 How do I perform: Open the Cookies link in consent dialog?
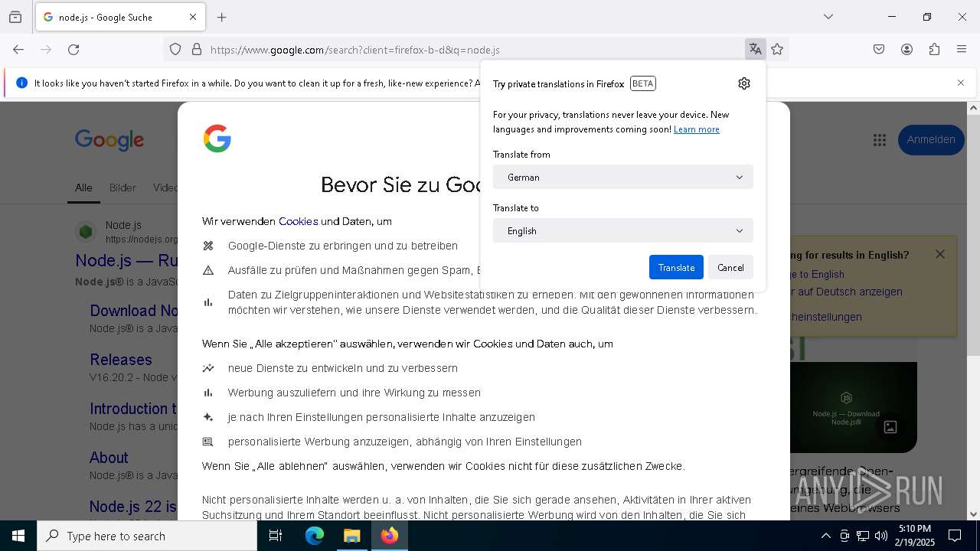click(x=299, y=221)
